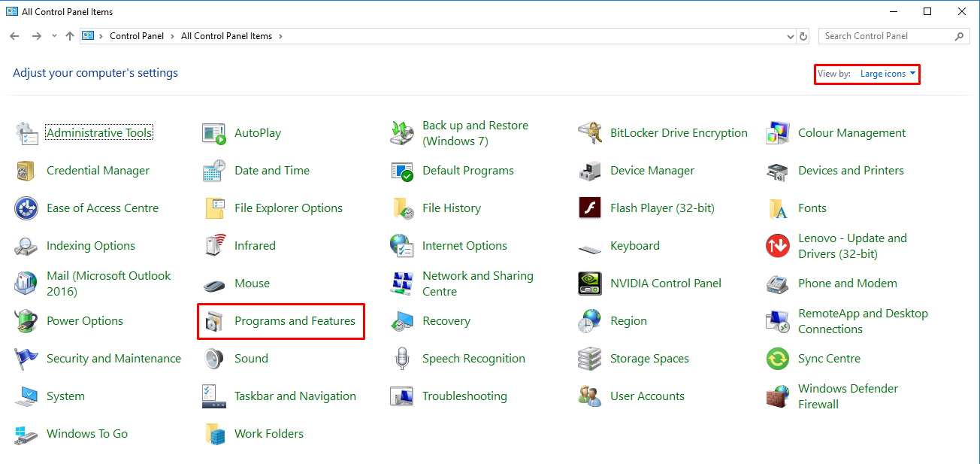Expand the chevron after Control Panel breadcrumb
The height and width of the screenshot is (464, 980).
(x=171, y=36)
